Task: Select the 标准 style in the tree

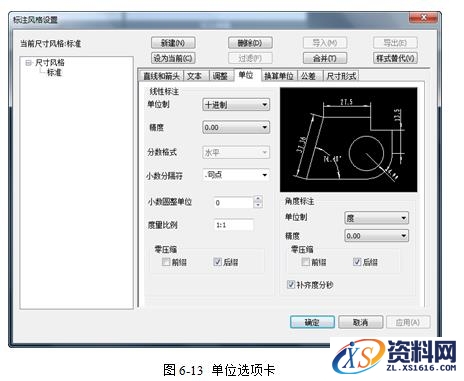Action: 54,72
